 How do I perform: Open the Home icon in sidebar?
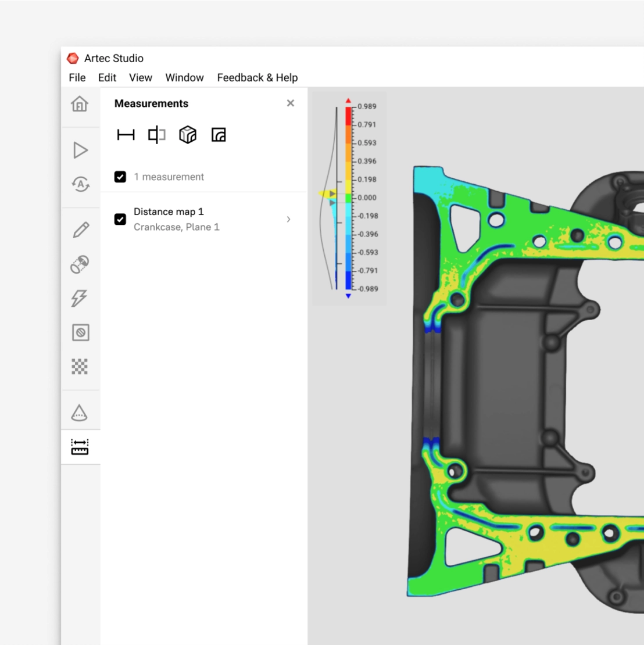tap(80, 104)
